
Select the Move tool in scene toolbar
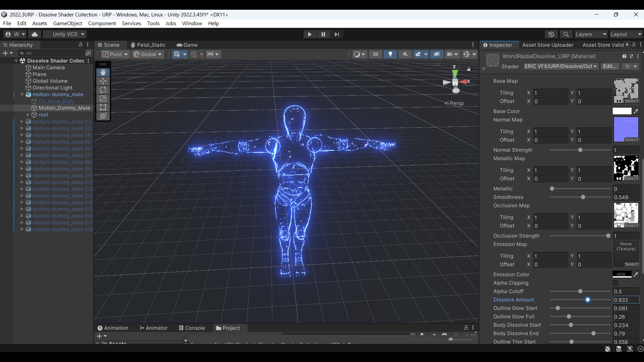[103, 81]
